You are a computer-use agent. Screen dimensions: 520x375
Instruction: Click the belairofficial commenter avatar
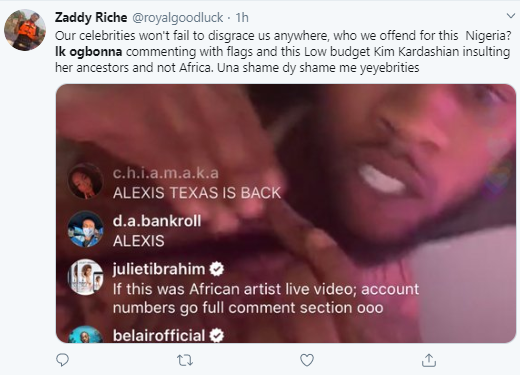click(x=85, y=335)
